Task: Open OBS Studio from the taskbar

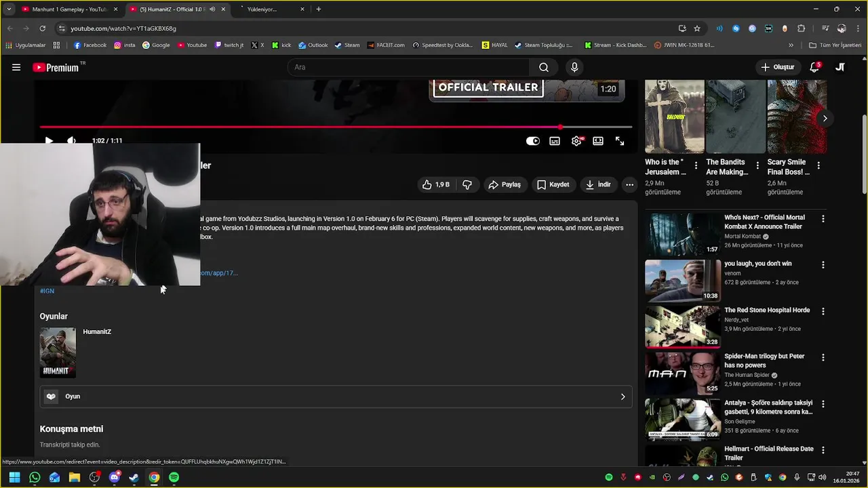Action: pyautogui.click(x=94, y=477)
